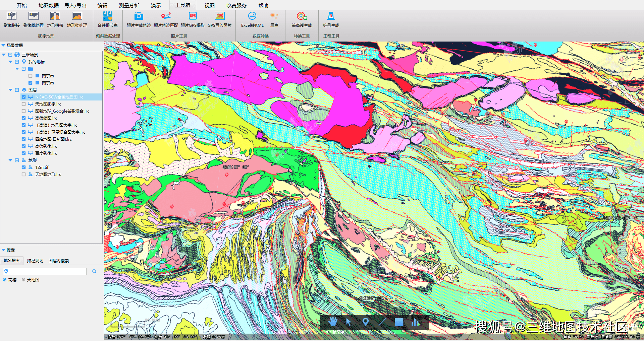Viewport: 644px width, 341px height.
Task: Open the 编辑 menu tab
Action: (x=102, y=5)
